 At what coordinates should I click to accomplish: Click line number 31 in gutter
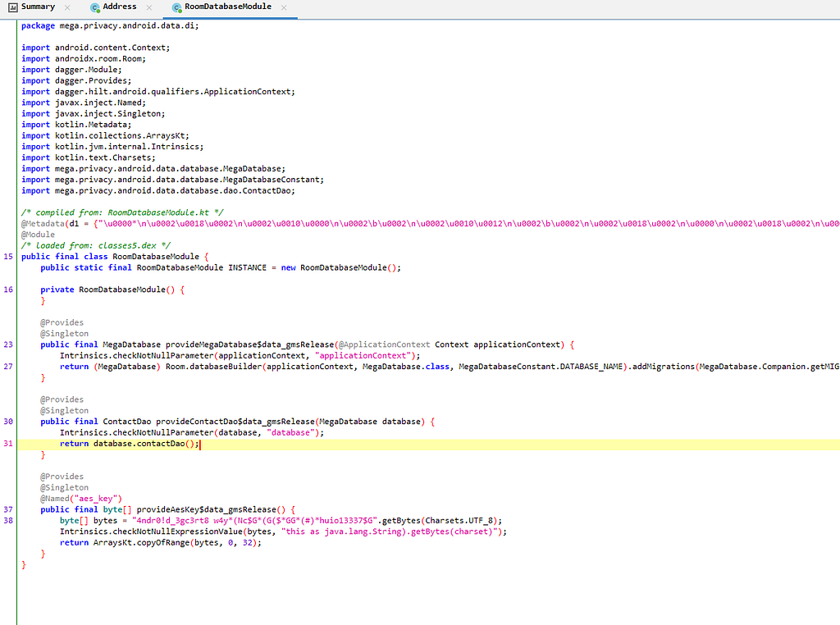tap(8, 444)
